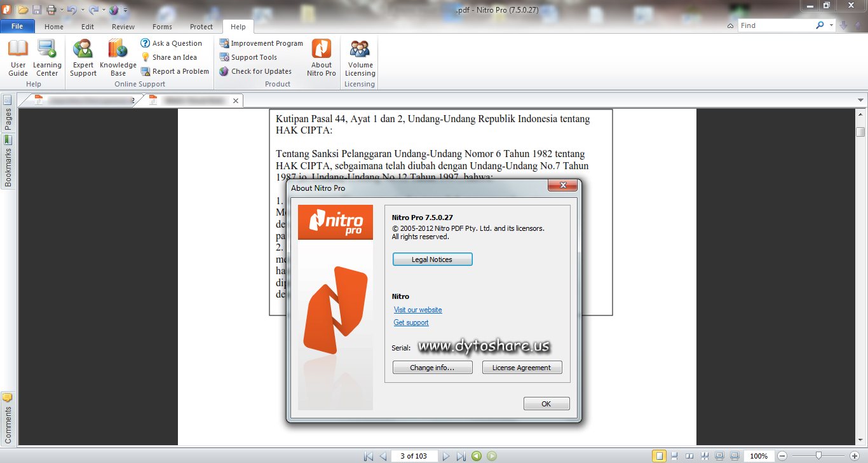Open the Find options dropdown arrow

point(831,25)
